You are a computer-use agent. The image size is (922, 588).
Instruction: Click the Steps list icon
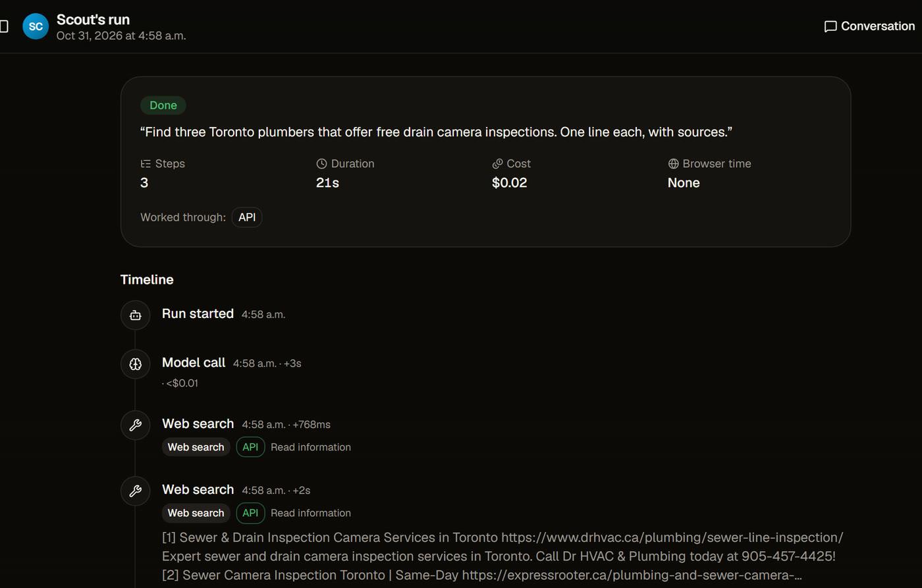click(x=146, y=164)
